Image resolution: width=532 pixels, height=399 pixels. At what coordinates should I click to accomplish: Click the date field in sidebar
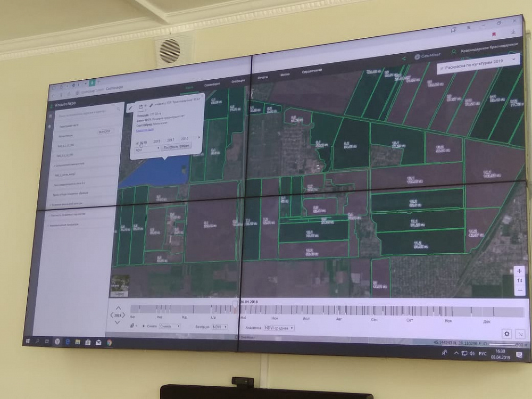(105, 131)
